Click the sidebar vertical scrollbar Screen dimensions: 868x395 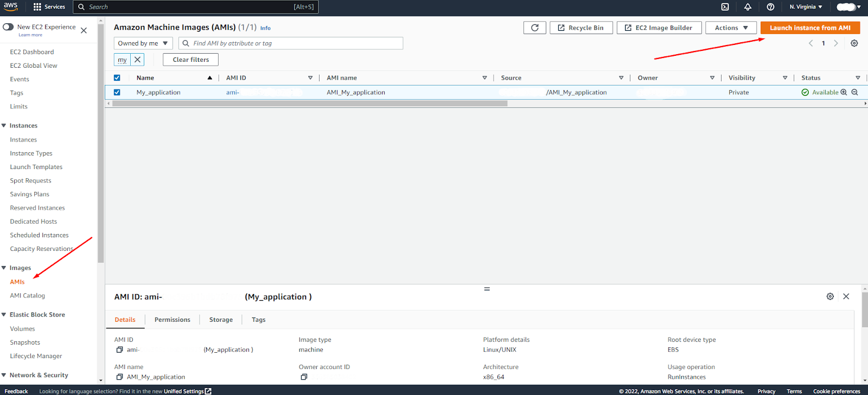100,144
